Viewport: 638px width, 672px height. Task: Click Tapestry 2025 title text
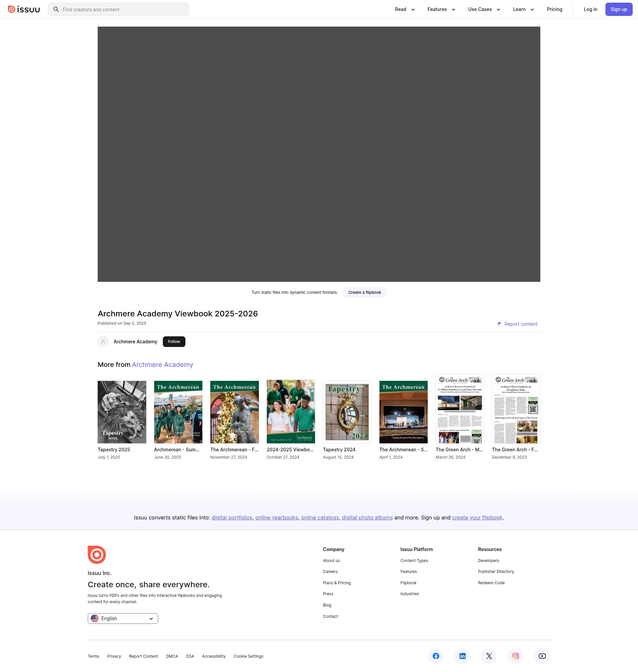[x=114, y=450]
